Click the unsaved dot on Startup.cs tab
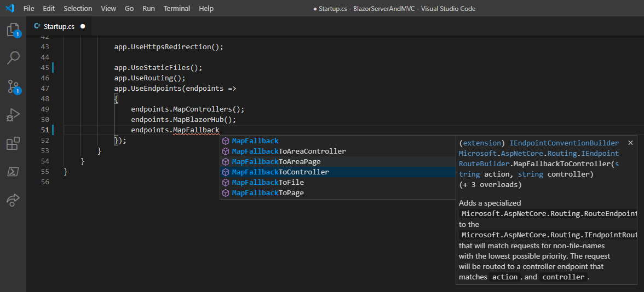The width and height of the screenshot is (644, 292). [x=83, y=26]
